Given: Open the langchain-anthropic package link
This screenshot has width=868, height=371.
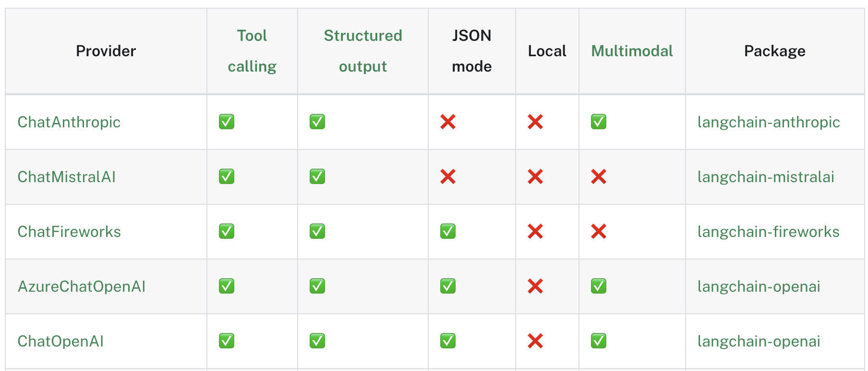Looking at the screenshot, I should point(769,122).
